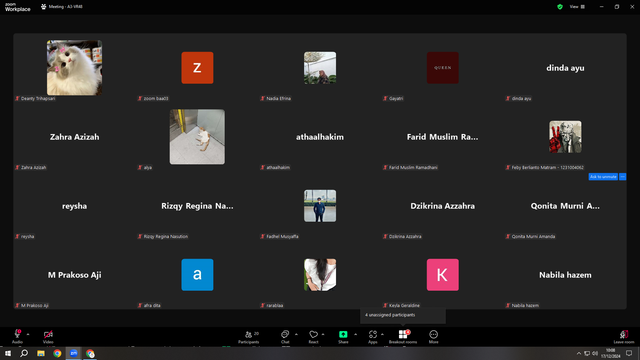The image size is (640, 360).
Task: Open the options button beside Ask to unmute
Action: tap(622, 177)
